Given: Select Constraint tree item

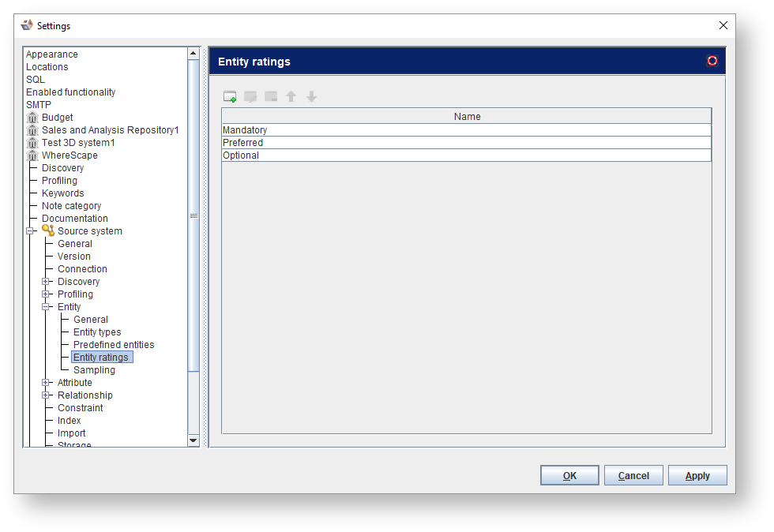Looking at the screenshot, I should click(80, 408).
